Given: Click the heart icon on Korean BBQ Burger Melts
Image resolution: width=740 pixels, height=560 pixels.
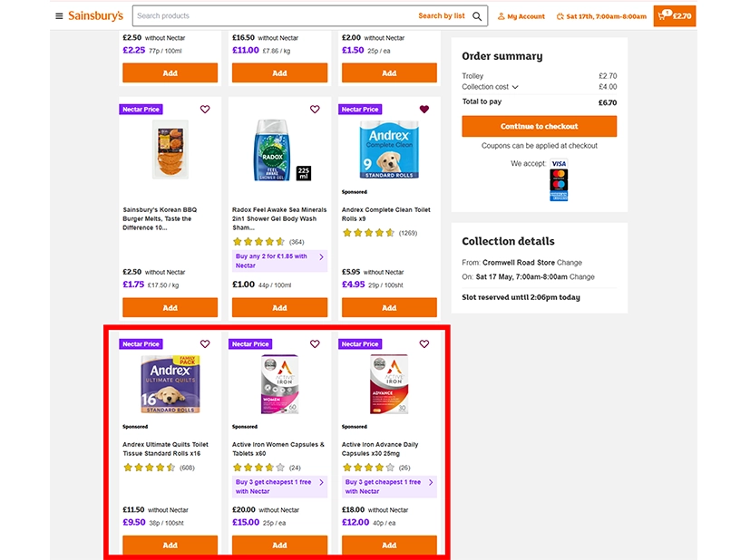Looking at the screenshot, I should point(205,109).
